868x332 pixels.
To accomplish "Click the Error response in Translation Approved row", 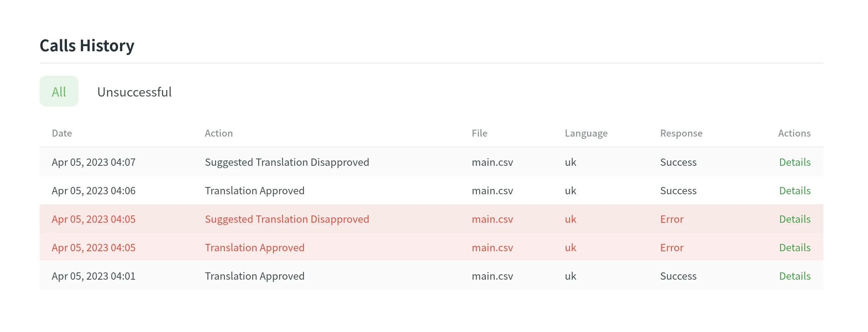I will click(672, 247).
